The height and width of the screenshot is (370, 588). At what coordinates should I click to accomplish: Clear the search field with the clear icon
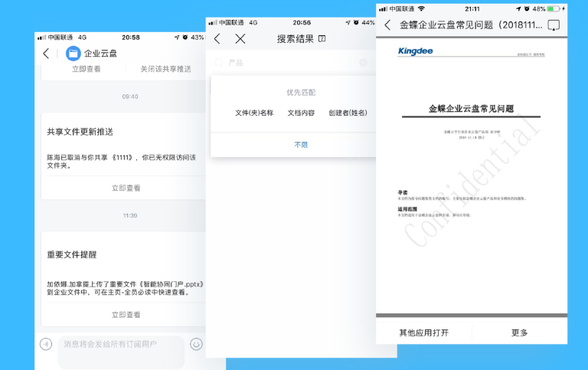click(x=363, y=63)
